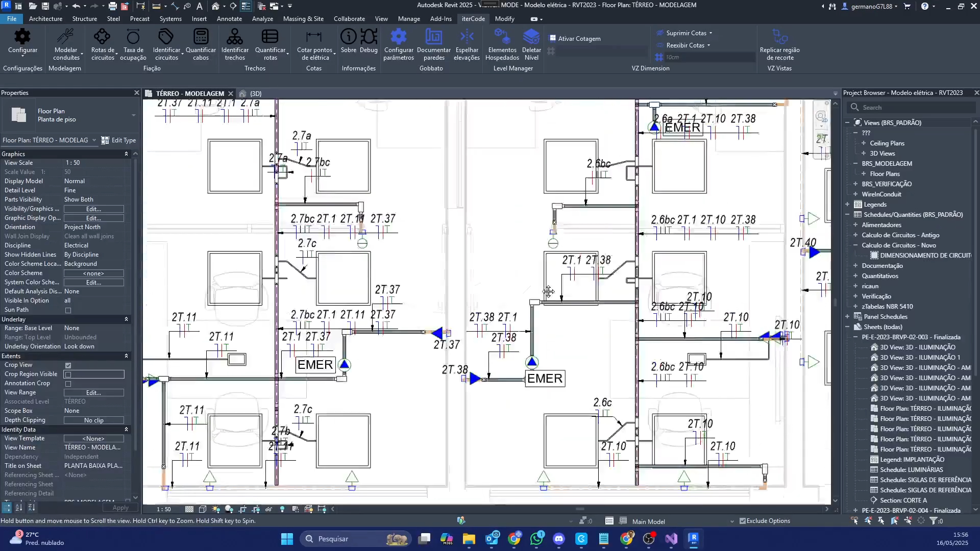Open the Annotate ribbon tab
The height and width of the screenshot is (551, 980).
pos(229,19)
